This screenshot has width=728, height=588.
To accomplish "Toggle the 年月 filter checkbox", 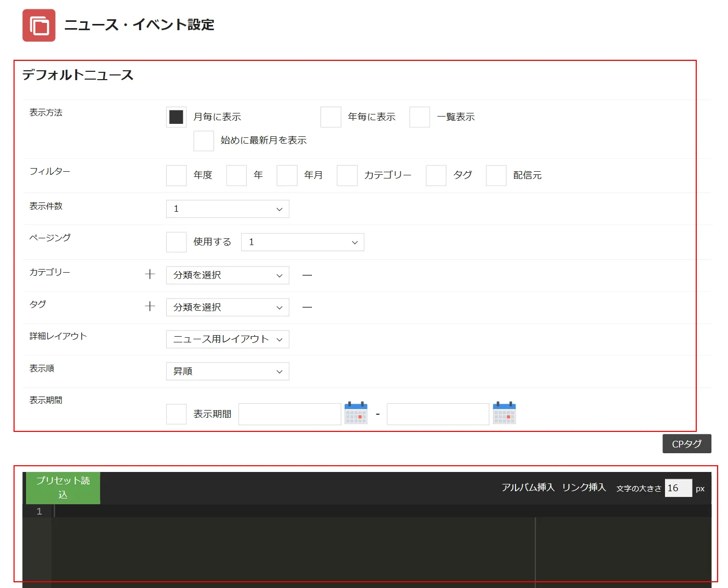I will point(287,175).
